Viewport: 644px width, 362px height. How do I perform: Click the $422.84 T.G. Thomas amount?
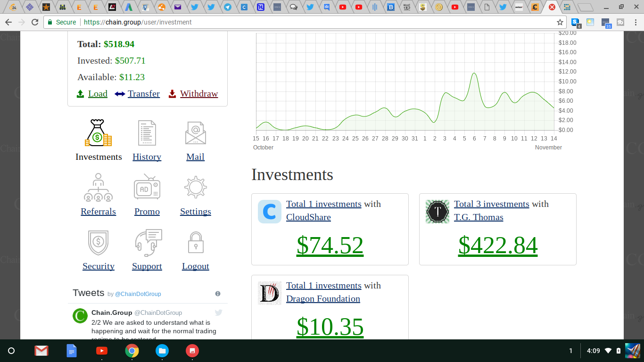pyautogui.click(x=498, y=245)
